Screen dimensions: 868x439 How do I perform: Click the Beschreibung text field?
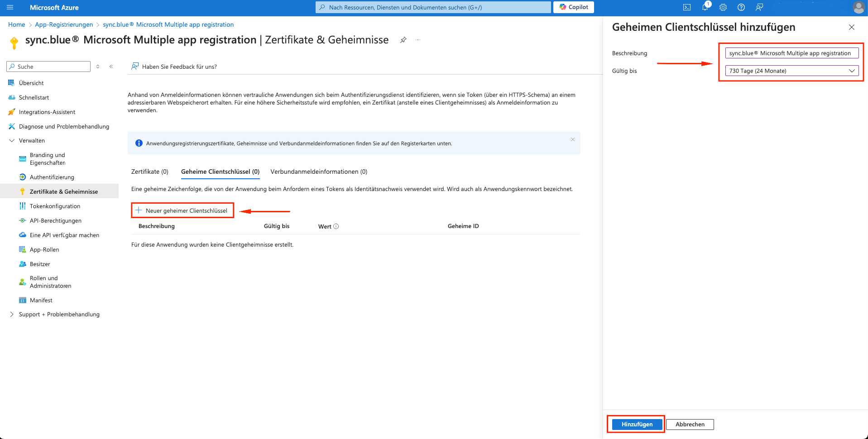coord(791,53)
